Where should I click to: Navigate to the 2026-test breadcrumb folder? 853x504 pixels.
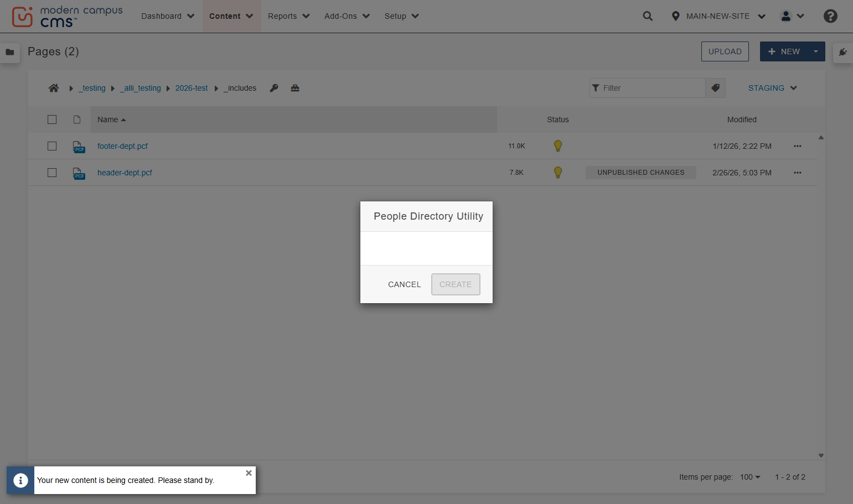(192, 88)
